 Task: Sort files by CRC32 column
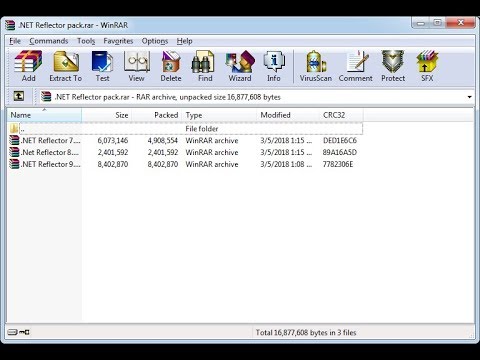point(341,115)
